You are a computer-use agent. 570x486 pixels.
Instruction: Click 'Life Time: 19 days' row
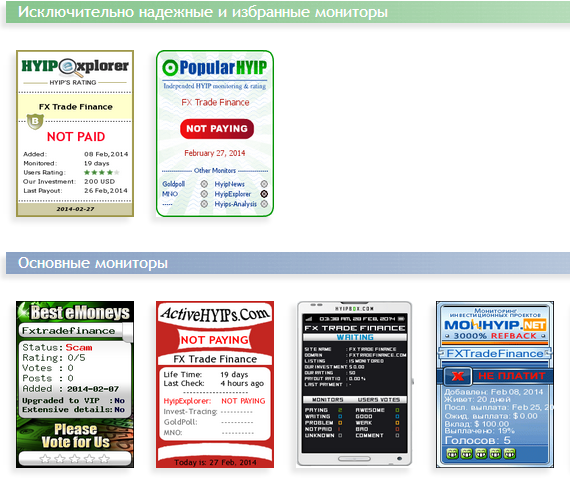(206, 374)
